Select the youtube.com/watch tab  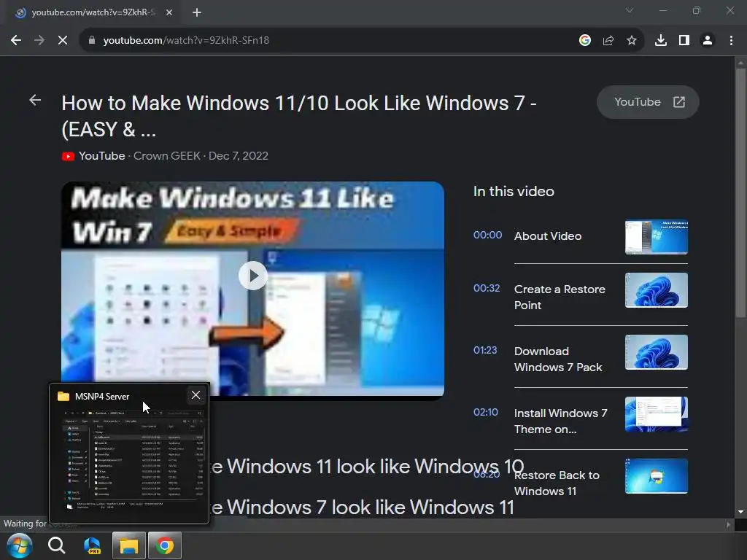click(x=93, y=13)
